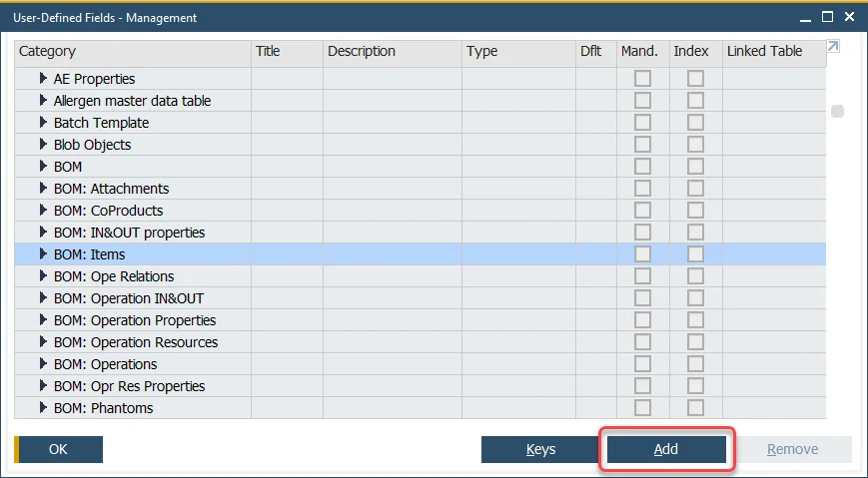Open the Keys dialog button
The width and height of the screenshot is (868, 478).
click(540, 450)
